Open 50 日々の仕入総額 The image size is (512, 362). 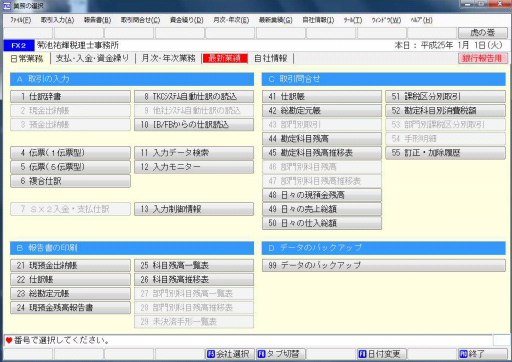click(x=322, y=223)
